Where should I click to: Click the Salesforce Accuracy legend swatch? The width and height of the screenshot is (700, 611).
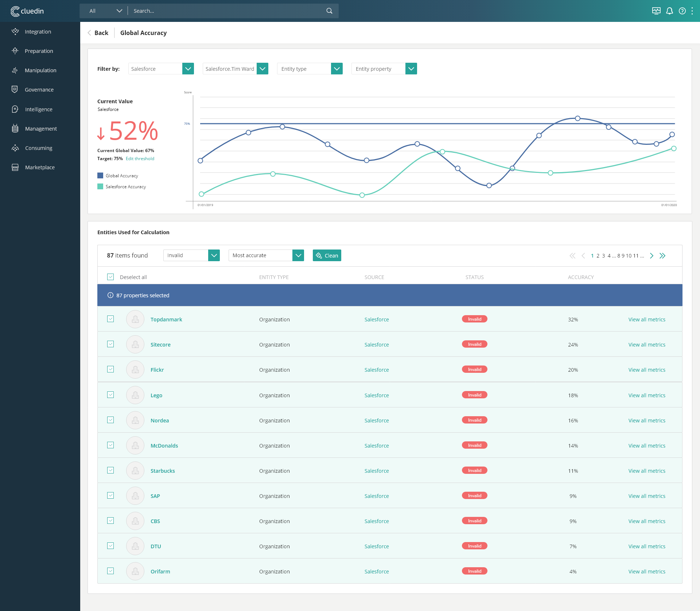tap(100, 186)
